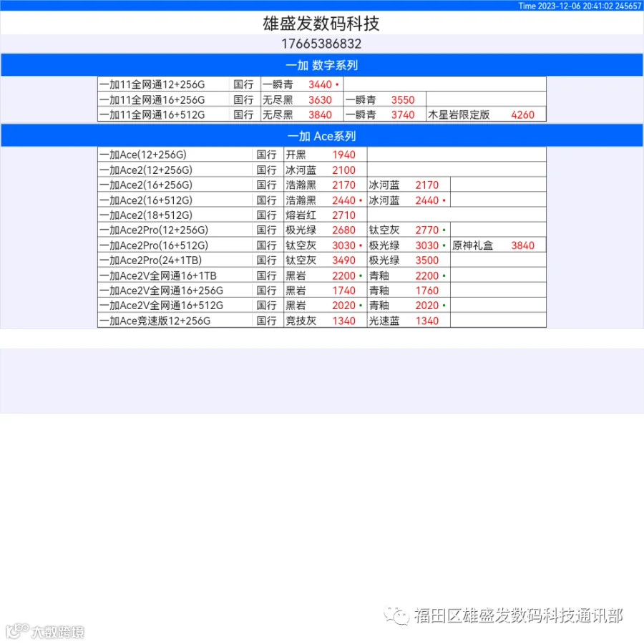Select the 木星岩限定版 label
This screenshot has width=644, height=644.
click(459, 114)
